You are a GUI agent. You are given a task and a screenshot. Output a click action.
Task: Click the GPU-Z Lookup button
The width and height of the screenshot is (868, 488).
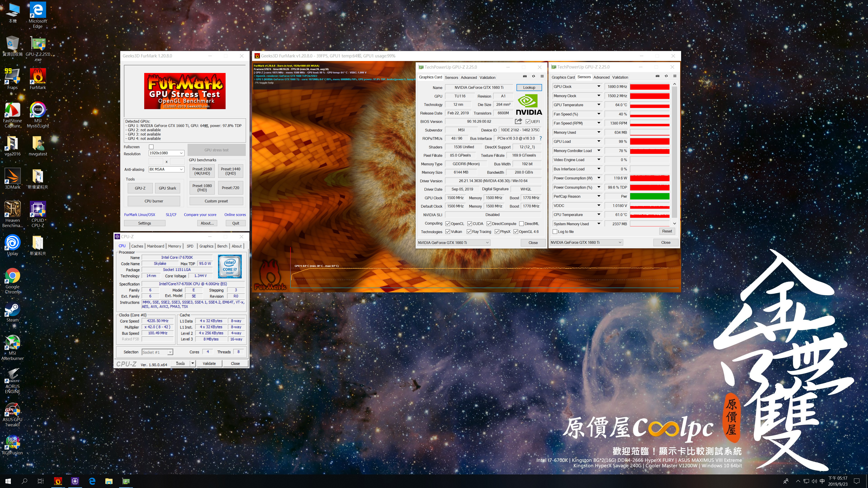529,88
